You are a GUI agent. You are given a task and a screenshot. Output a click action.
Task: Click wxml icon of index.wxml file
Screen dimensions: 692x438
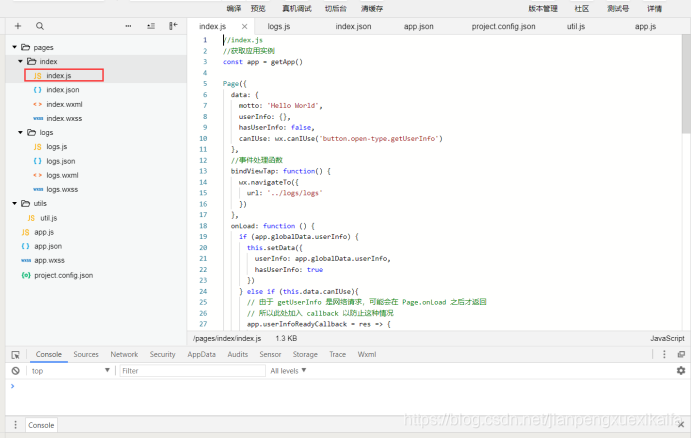[x=38, y=104]
